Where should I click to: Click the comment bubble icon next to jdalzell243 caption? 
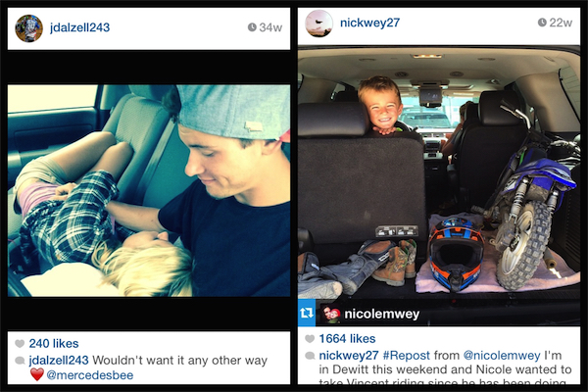pos(20,361)
